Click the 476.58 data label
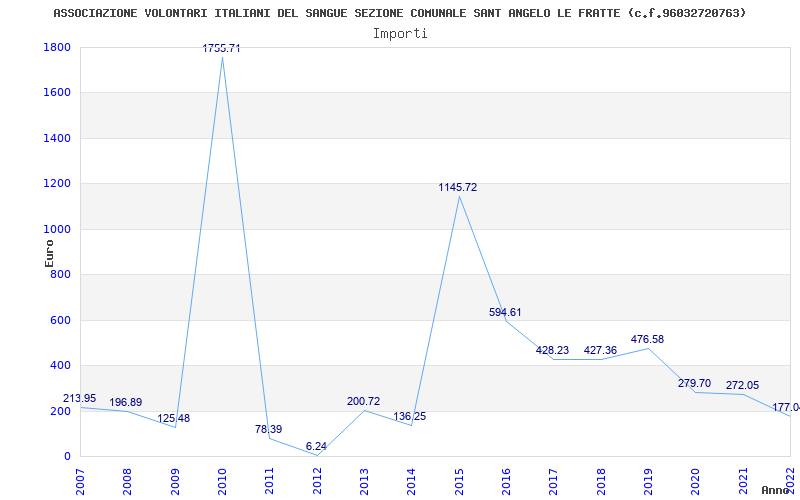This screenshot has height=500, width=800. (x=647, y=339)
